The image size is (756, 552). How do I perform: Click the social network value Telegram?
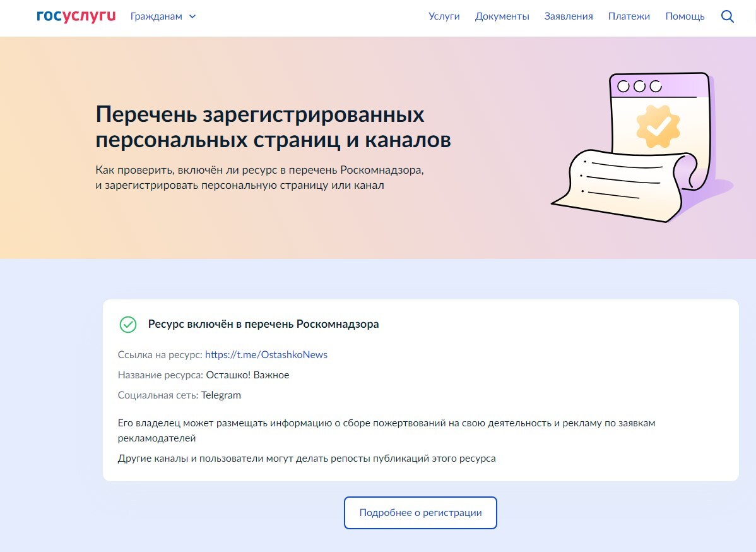[221, 395]
